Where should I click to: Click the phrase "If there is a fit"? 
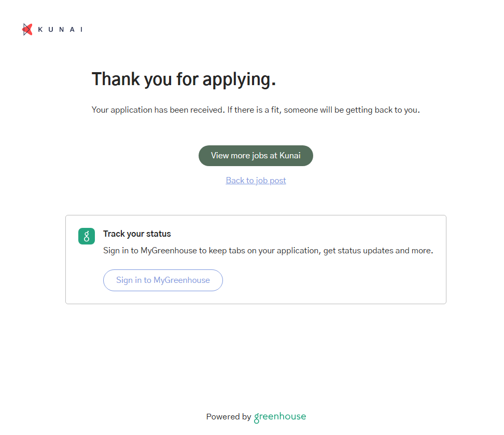coord(254,110)
